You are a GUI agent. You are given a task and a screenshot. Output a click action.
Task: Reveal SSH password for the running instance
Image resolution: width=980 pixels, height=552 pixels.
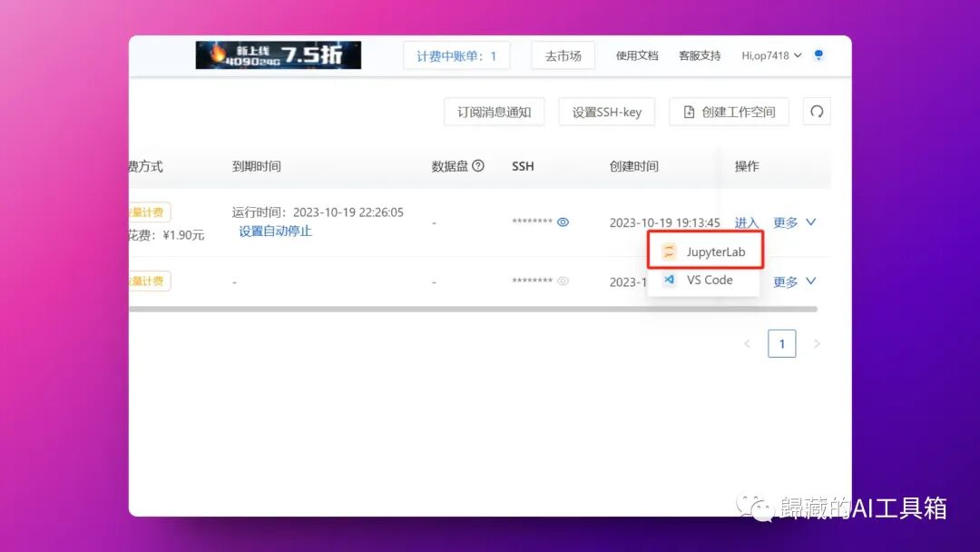pos(563,222)
